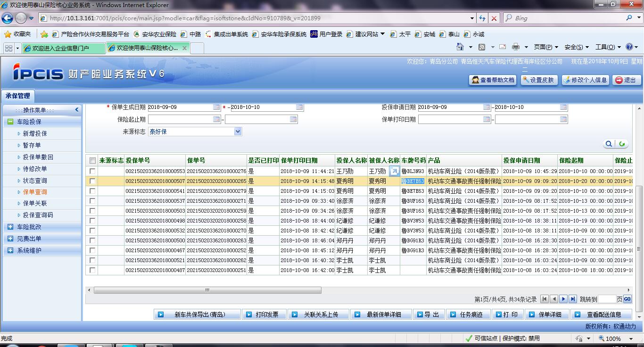Screen dimensions: 644x347
Task: Click the popup icon next to 王乃勋 row
Action: point(394,171)
